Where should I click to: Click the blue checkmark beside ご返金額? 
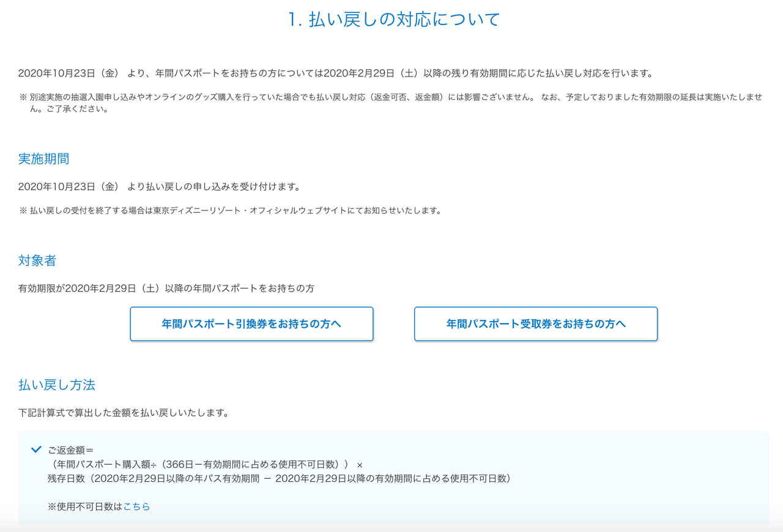pos(36,449)
